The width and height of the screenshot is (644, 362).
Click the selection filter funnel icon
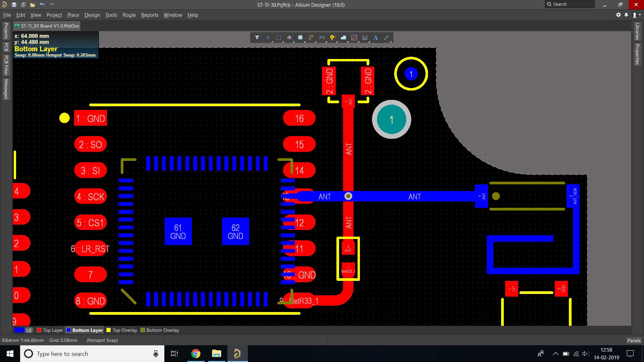coord(257,38)
